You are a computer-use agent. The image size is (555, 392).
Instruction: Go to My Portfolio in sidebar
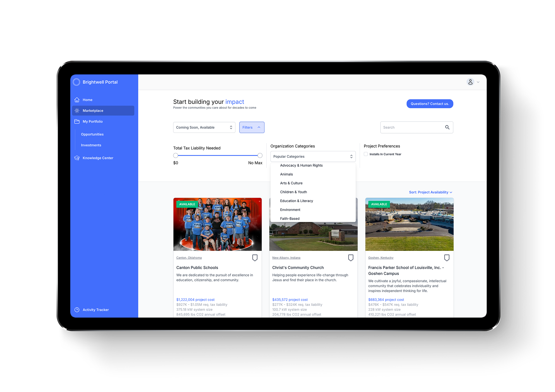point(92,122)
